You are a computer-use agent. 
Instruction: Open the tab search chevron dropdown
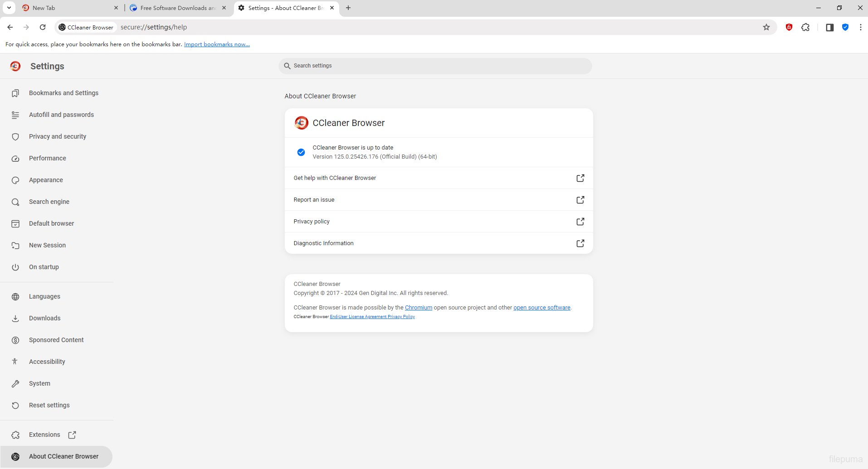pyautogui.click(x=9, y=8)
